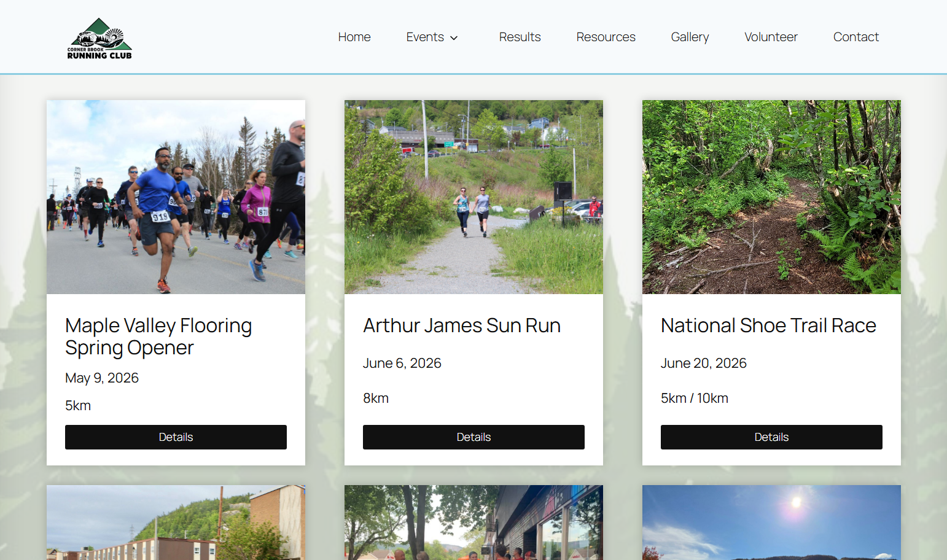Click the Arthur James Sun Run photo
Screen dimensions: 947x560
474,197
